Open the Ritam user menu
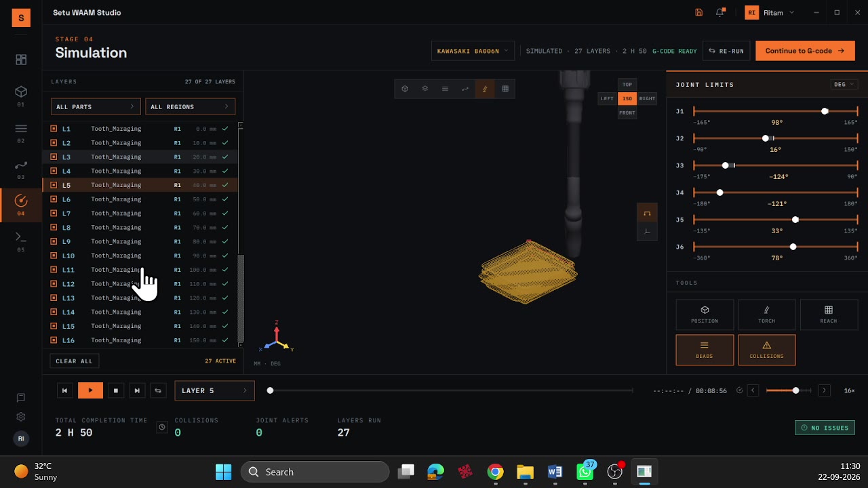Image resolution: width=868 pixels, height=488 pixels. click(x=770, y=12)
